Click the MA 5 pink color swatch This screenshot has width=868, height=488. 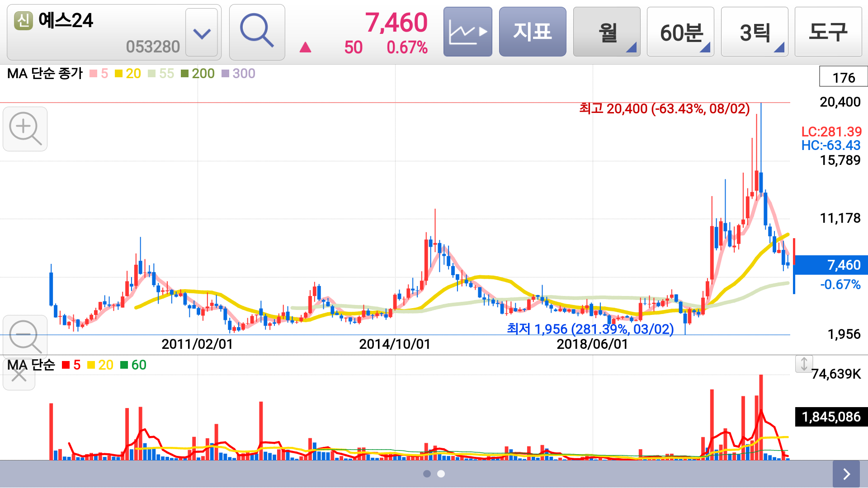94,74
